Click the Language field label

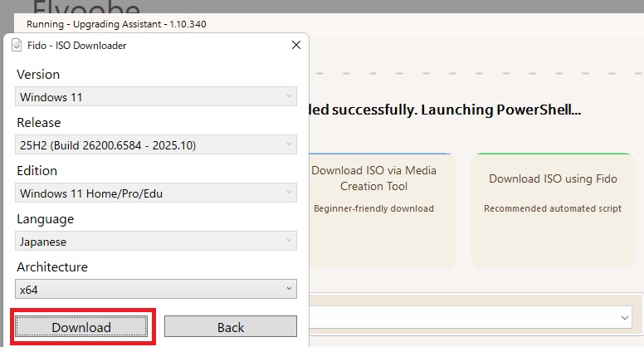point(46,219)
